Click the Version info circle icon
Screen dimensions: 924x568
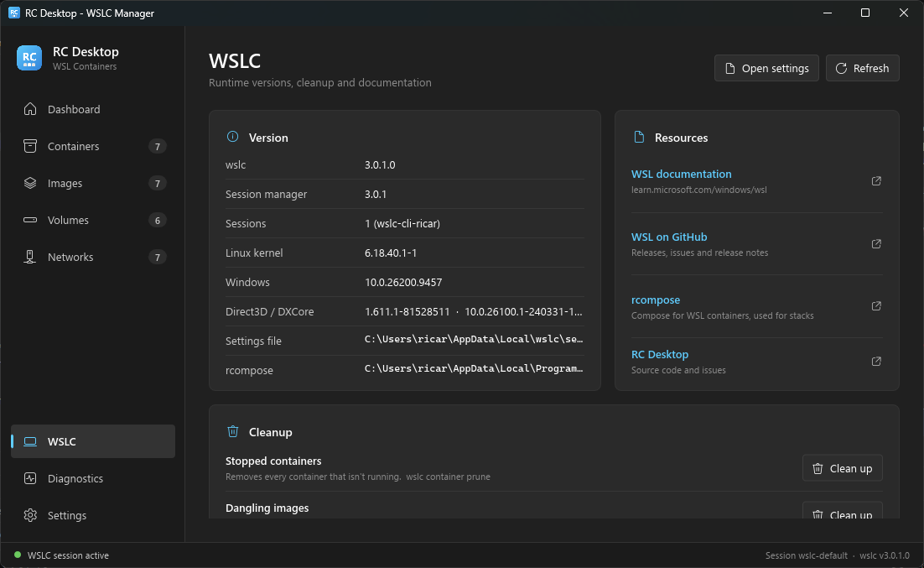233,137
